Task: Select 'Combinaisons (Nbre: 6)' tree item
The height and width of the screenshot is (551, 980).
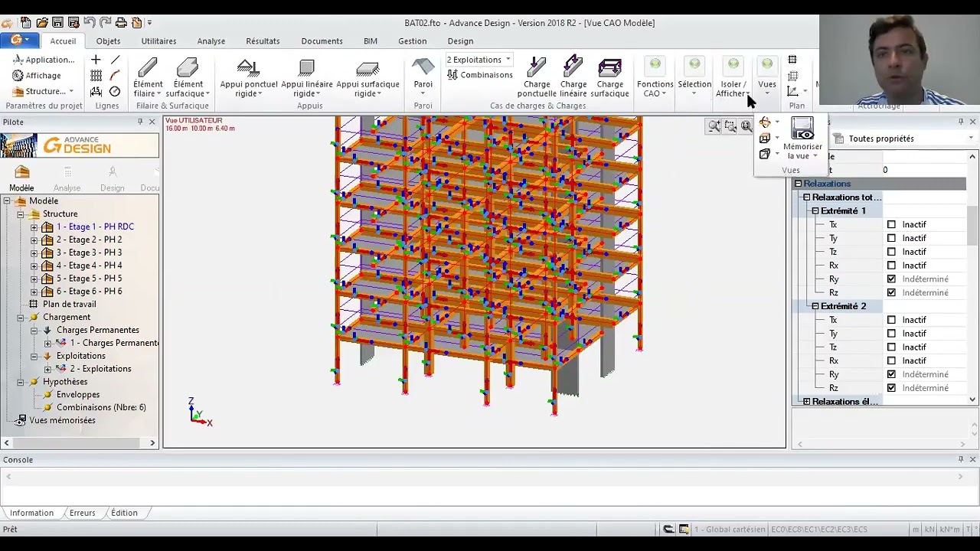Action: (x=101, y=407)
